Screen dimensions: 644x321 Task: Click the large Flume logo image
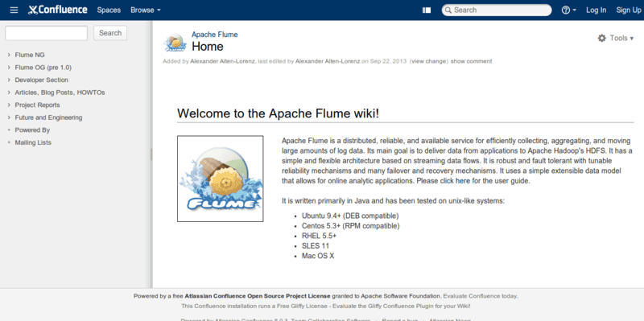coord(220,179)
